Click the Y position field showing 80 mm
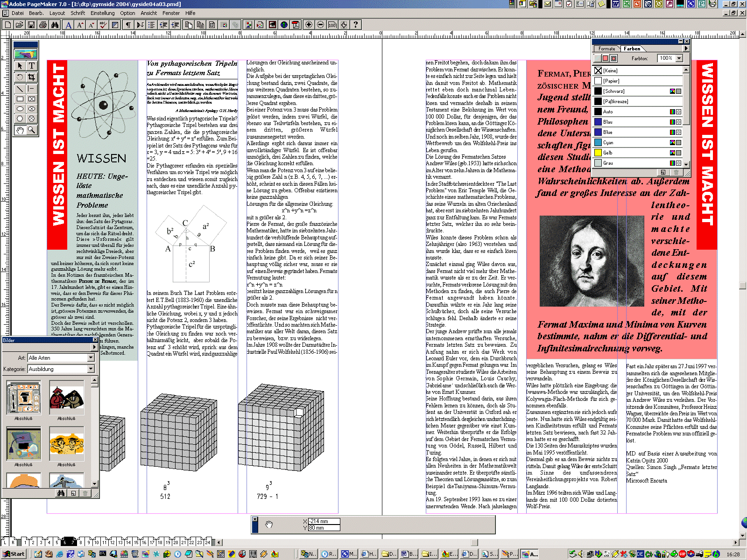Viewport: 747px width, 560px height. coord(324,528)
